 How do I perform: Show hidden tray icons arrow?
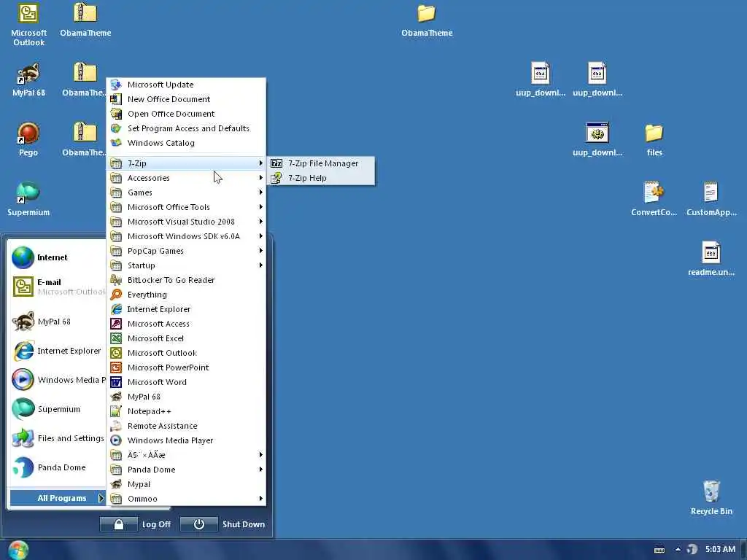(x=678, y=550)
